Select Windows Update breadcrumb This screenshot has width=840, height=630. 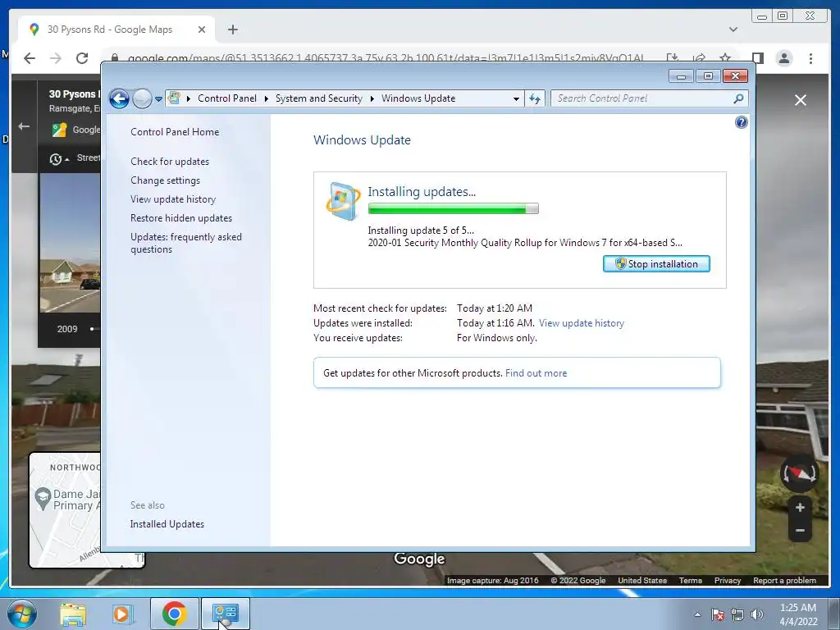(x=418, y=98)
